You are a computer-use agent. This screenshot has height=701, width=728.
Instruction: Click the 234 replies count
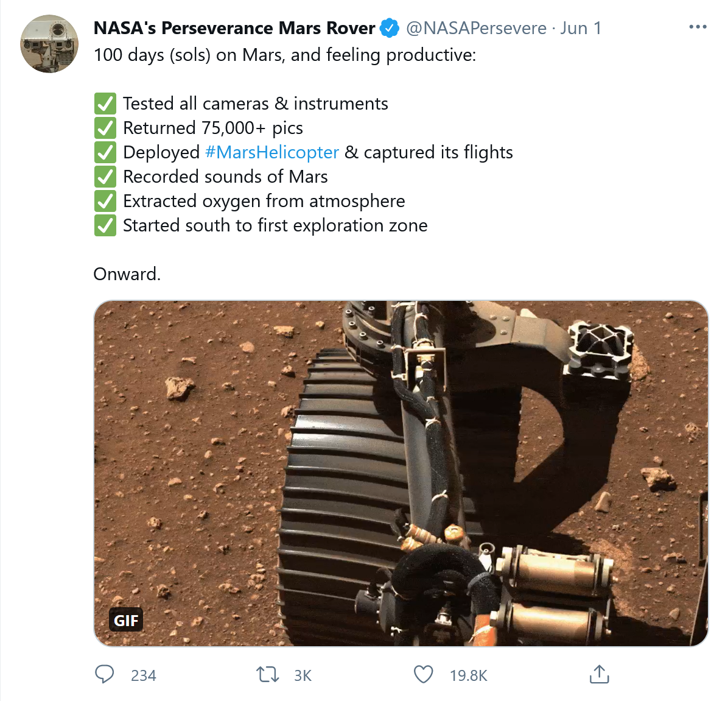point(144,675)
